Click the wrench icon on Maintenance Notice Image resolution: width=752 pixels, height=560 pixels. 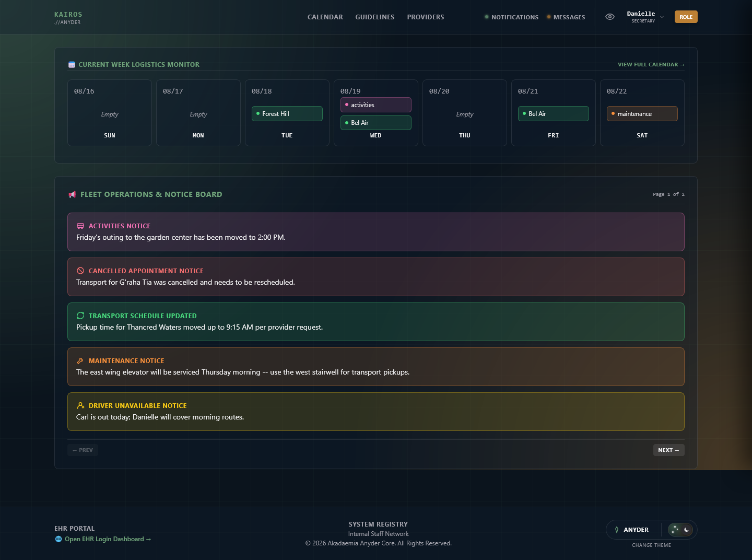pyautogui.click(x=80, y=361)
